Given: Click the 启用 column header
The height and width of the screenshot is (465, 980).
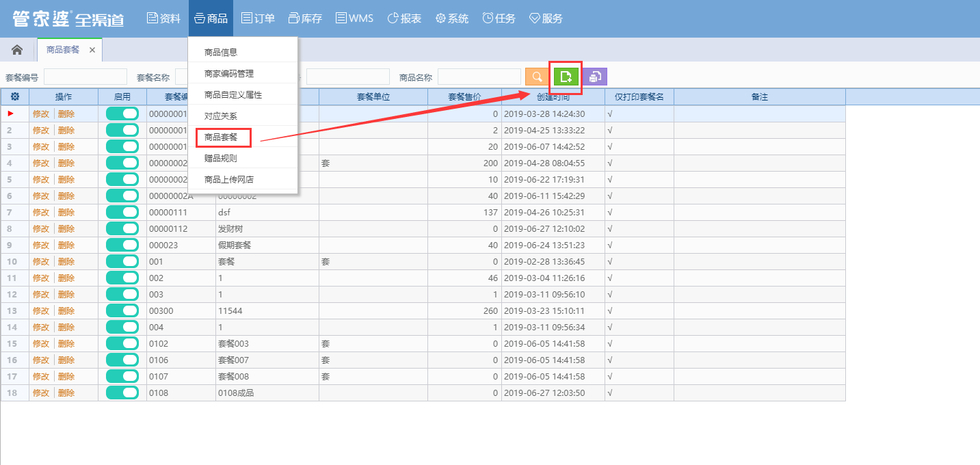Looking at the screenshot, I should pos(122,97).
